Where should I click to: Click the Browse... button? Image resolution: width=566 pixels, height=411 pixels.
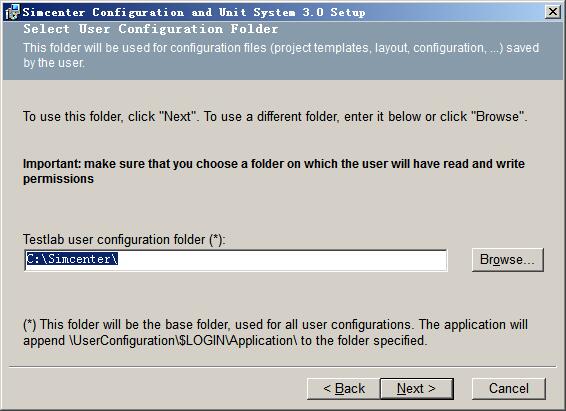(x=507, y=259)
